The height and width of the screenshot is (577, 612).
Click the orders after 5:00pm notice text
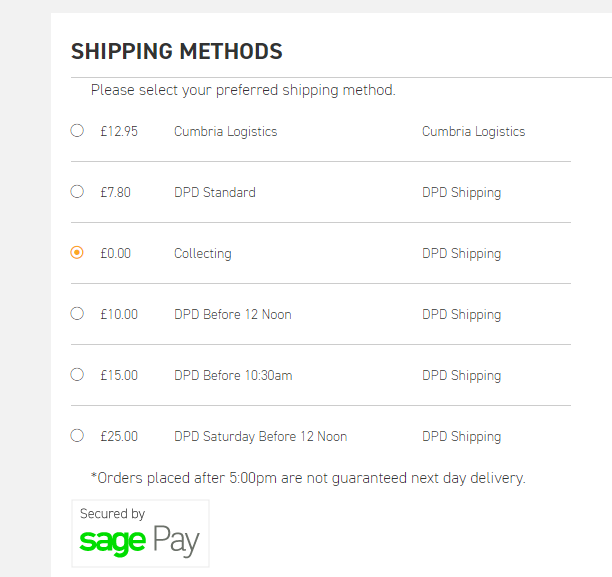click(308, 478)
